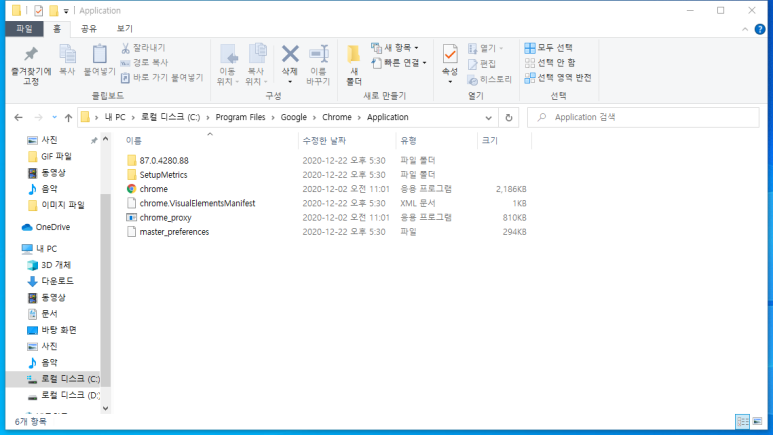Open the File (파일) tab

[x=24, y=29]
